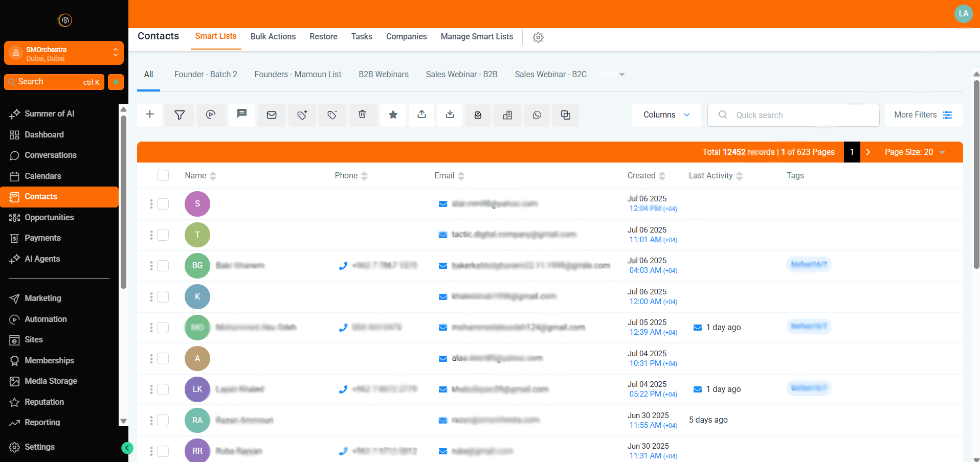Check the box next to Razan's contact row

click(163, 420)
